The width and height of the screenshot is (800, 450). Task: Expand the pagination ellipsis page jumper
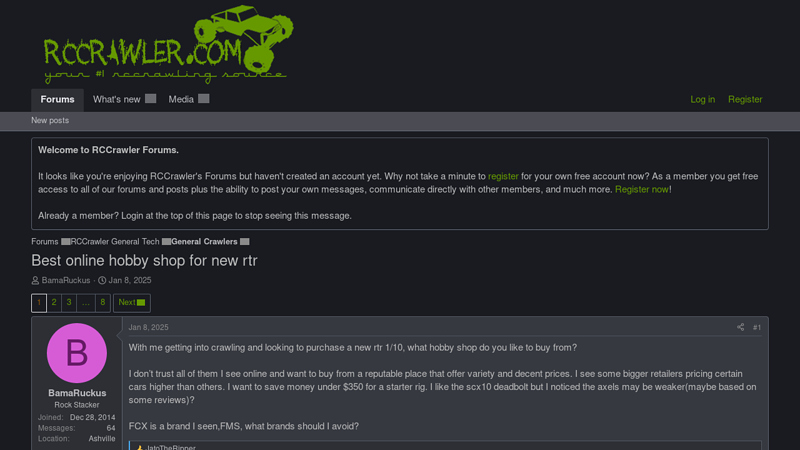pos(86,302)
